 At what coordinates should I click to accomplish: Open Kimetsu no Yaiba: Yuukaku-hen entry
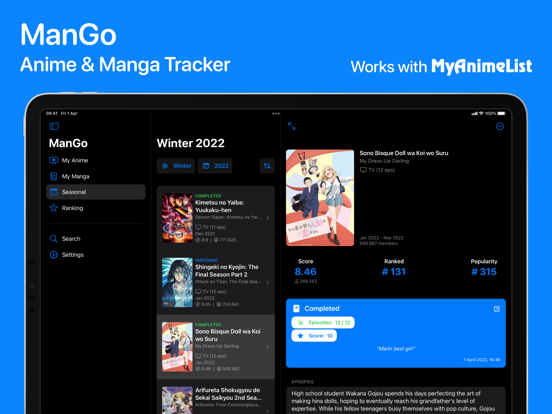[216, 218]
